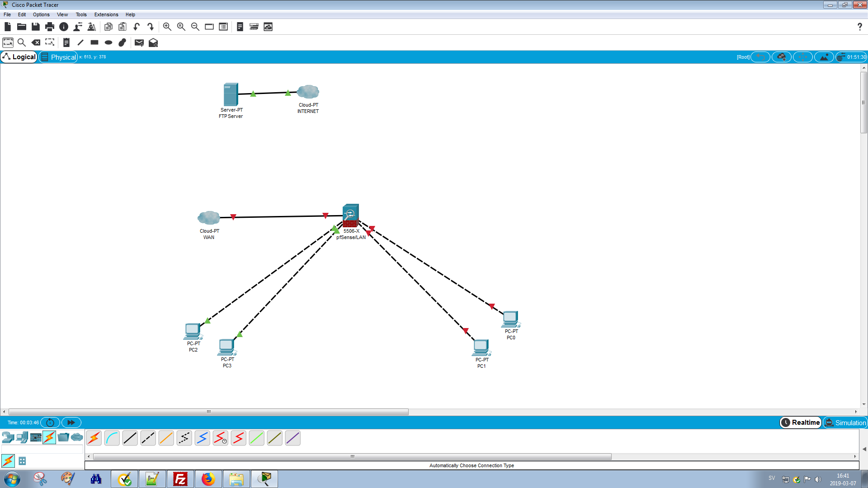Pick the blue coaxial cable
Viewport: 868px width, 488px height.
click(203, 438)
